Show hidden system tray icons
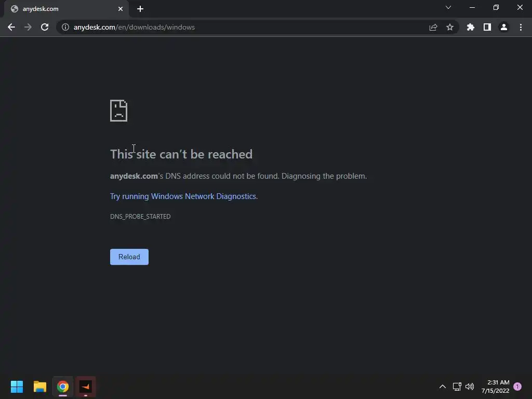The height and width of the screenshot is (399, 532). tap(443, 387)
